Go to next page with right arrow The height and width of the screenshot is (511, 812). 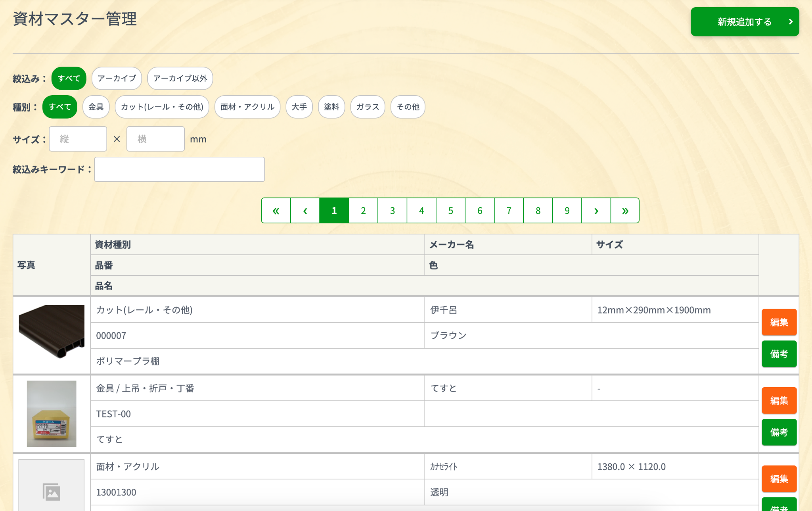click(596, 211)
